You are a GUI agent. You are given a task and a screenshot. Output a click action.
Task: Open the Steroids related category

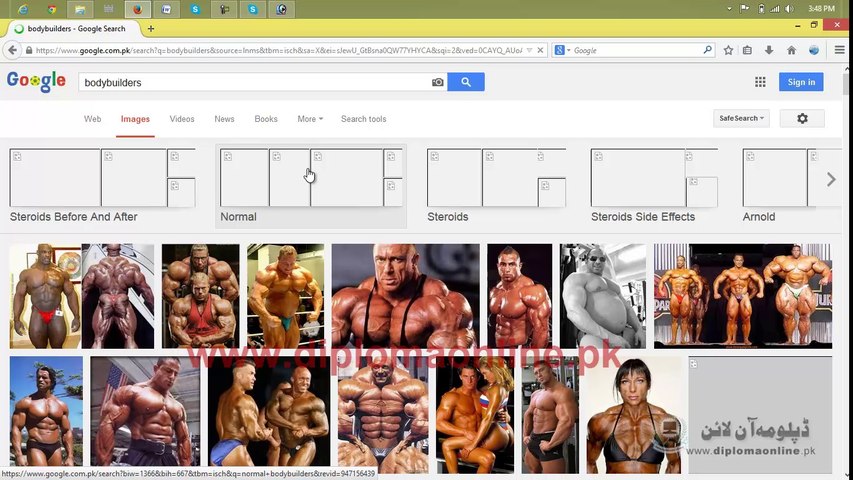496,185
